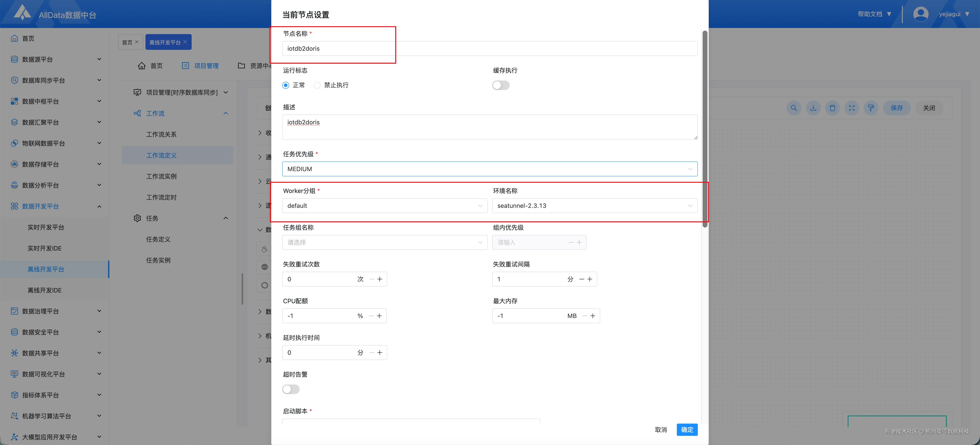980x445 pixels.
Task: Click the home icon in project navigation
Action: (x=142, y=66)
